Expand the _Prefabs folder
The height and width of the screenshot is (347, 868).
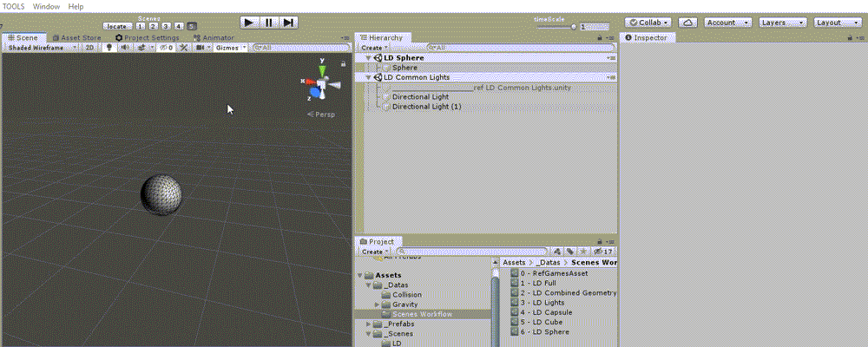[368, 324]
